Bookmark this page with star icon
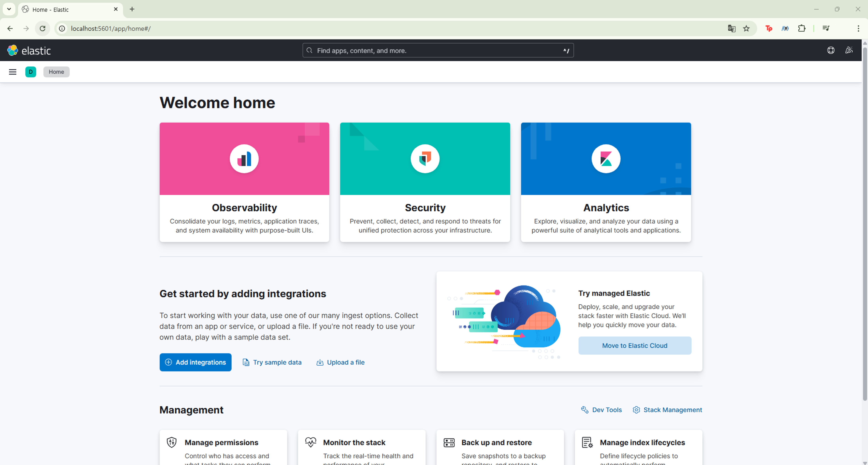This screenshot has height=465, width=868. [746, 29]
